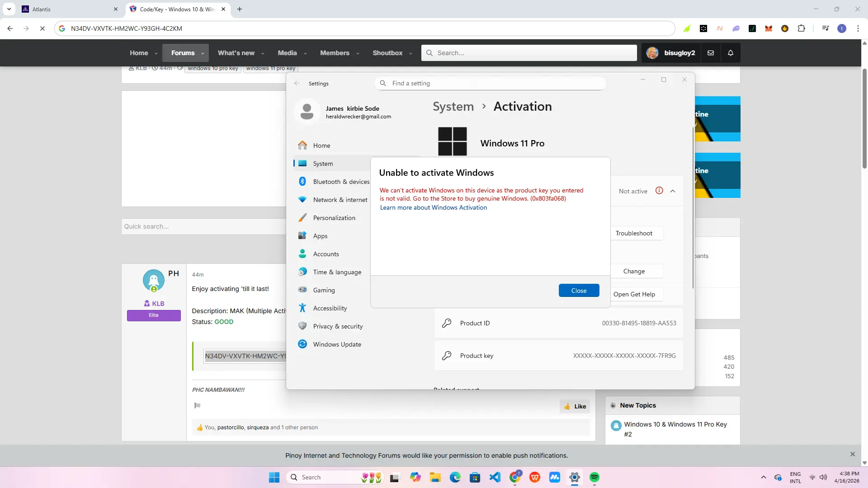This screenshot has width=868, height=488.
Task: Click the Troubleshoot button in Settings
Action: 634,233
